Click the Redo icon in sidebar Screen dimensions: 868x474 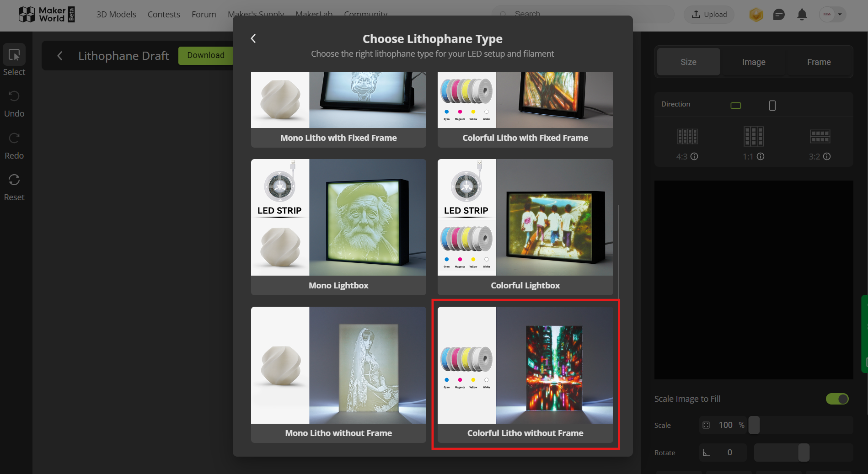point(14,138)
